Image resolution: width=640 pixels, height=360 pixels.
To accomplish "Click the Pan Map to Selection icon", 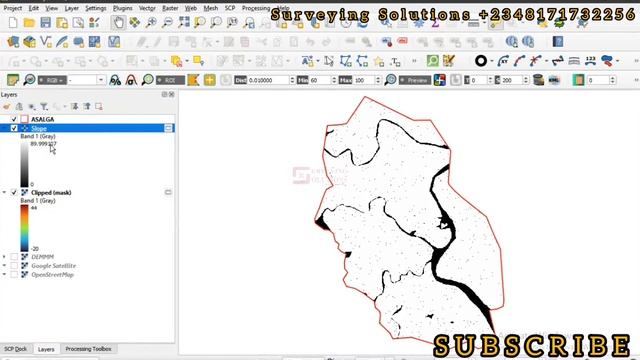I will 135,22.
